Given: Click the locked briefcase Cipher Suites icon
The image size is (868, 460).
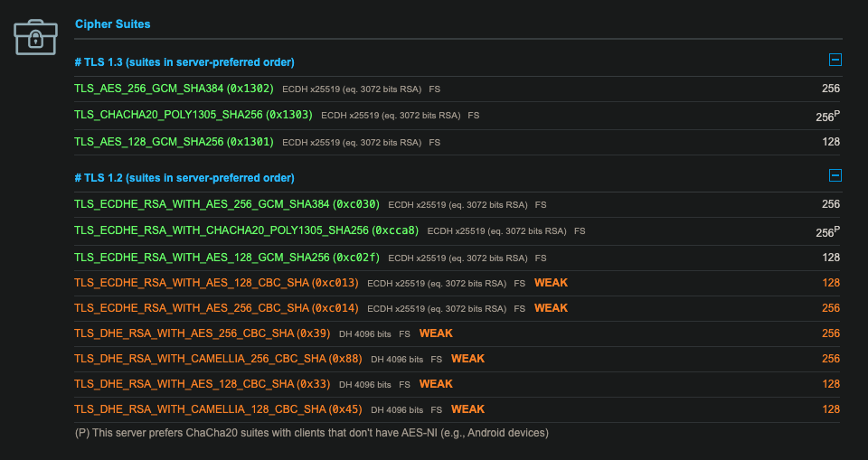Looking at the screenshot, I should click(x=36, y=37).
